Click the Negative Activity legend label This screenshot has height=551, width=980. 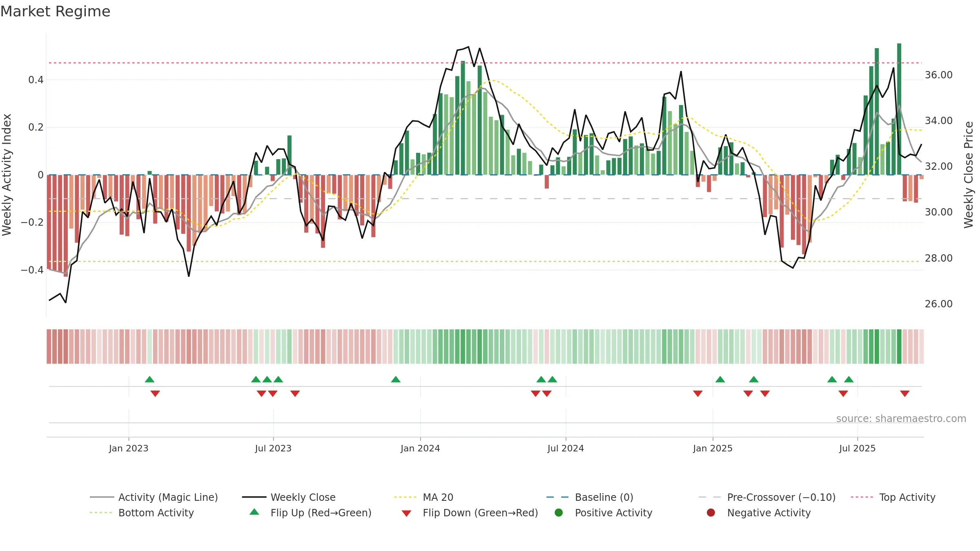tap(769, 513)
